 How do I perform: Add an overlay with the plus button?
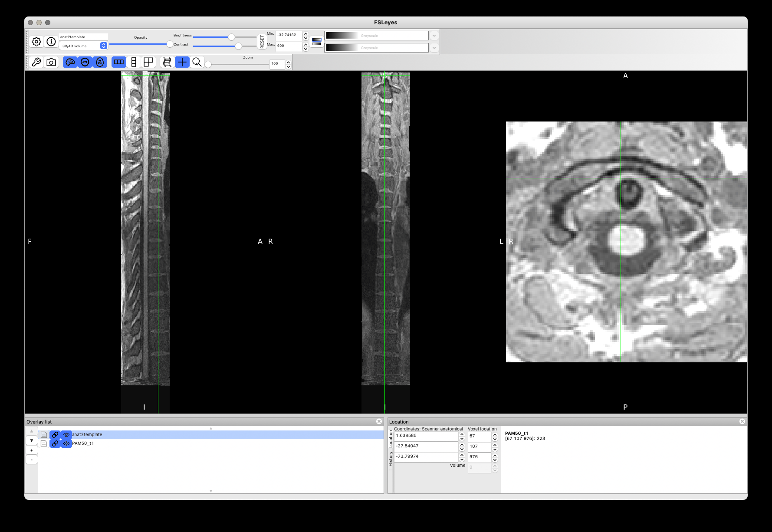(31, 450)
